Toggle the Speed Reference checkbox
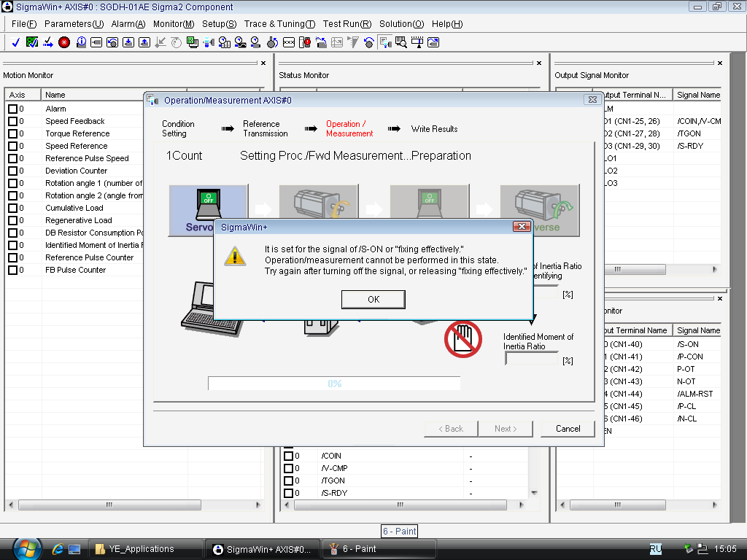Image resolution: width=747 pixels, height=560 pixels. [x=13, y=146]
